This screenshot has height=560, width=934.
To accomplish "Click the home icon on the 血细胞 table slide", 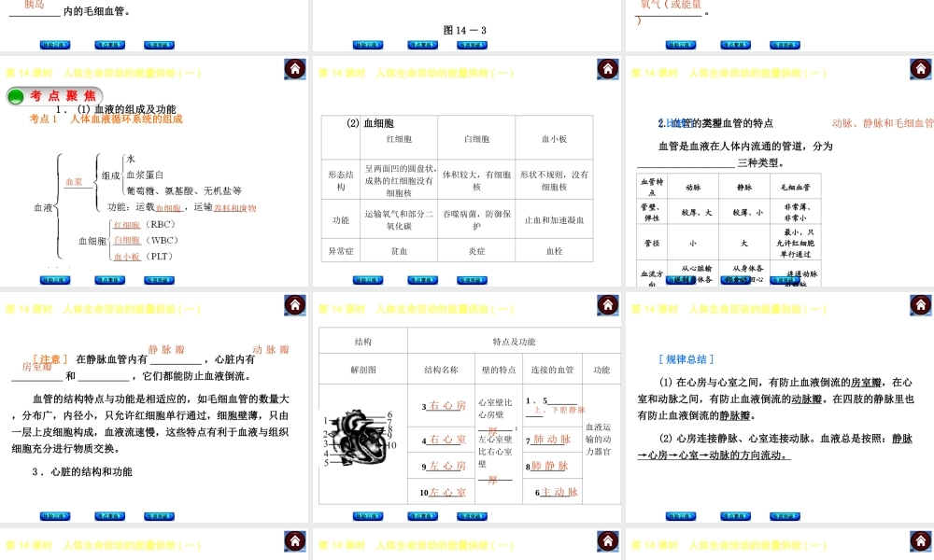I will coord(608,69).
